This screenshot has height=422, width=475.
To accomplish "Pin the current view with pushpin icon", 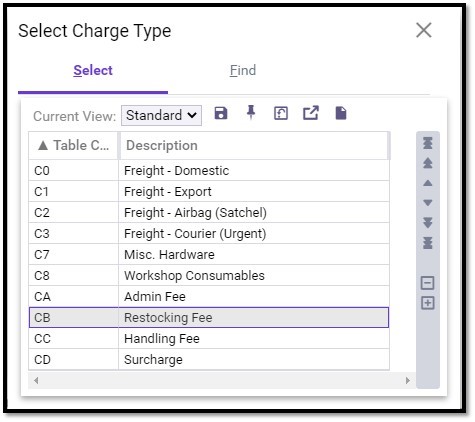I will (251, 113).
